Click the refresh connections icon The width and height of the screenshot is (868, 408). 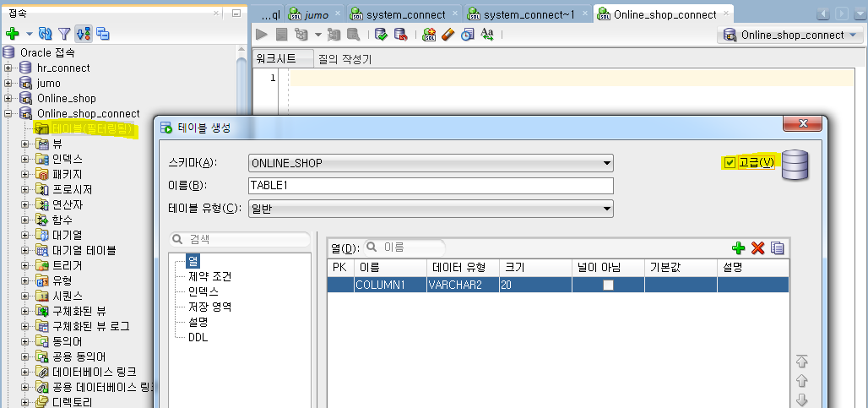(x=46, y=35)
